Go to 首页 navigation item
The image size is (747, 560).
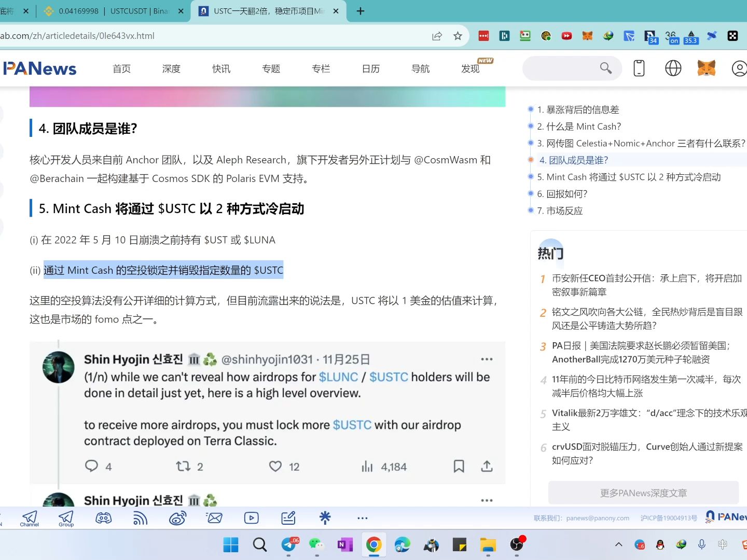(x=121, y=68)
